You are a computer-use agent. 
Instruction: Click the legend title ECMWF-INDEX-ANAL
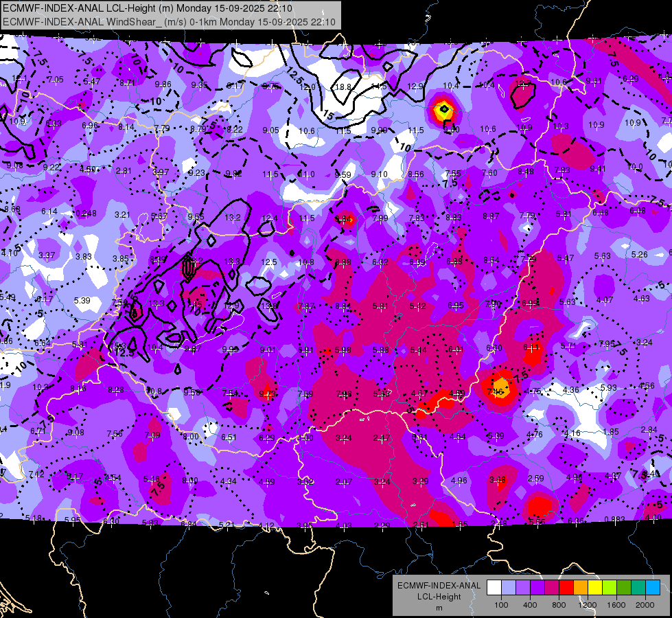click(439, 586)
